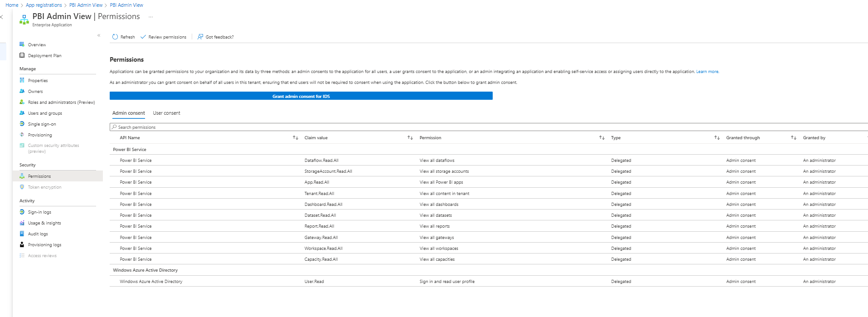The width and height of the screenshot is (868, 317).
Task: Open the Deployment Plan book icon
Action: pyautogui.click(x=22, y=55)
